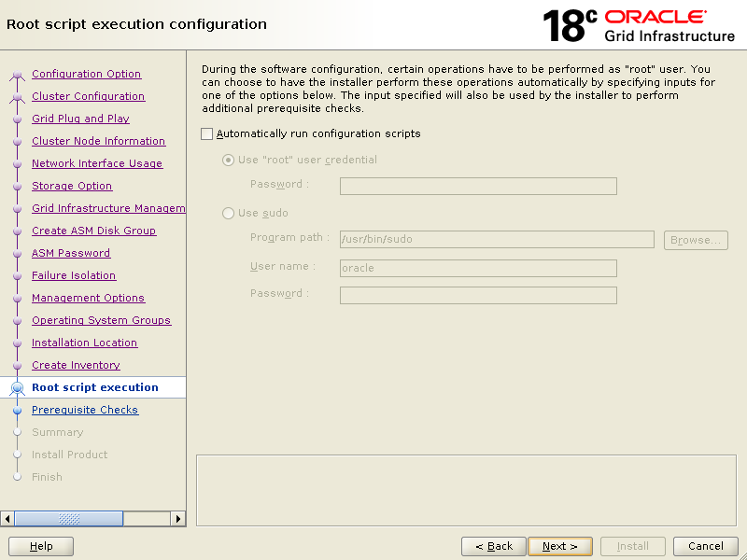Click the sidebar horizontal scrollbar thumb
Viewport: 747px width, 560px height.
pos(68,519)
